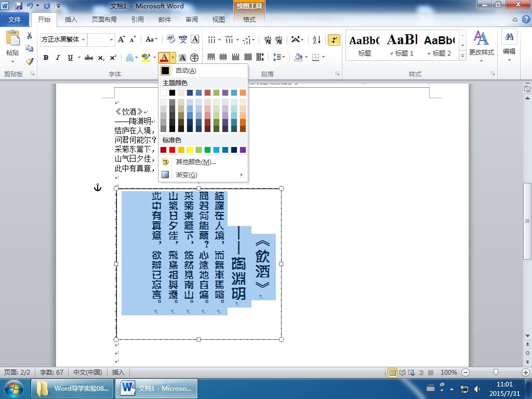
Task: Click the Select Browse Object circle button
Action: 527,353
